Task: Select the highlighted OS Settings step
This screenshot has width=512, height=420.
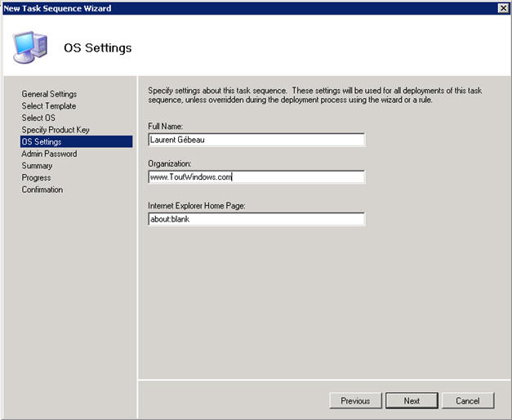Action: (x=42, y=142)
